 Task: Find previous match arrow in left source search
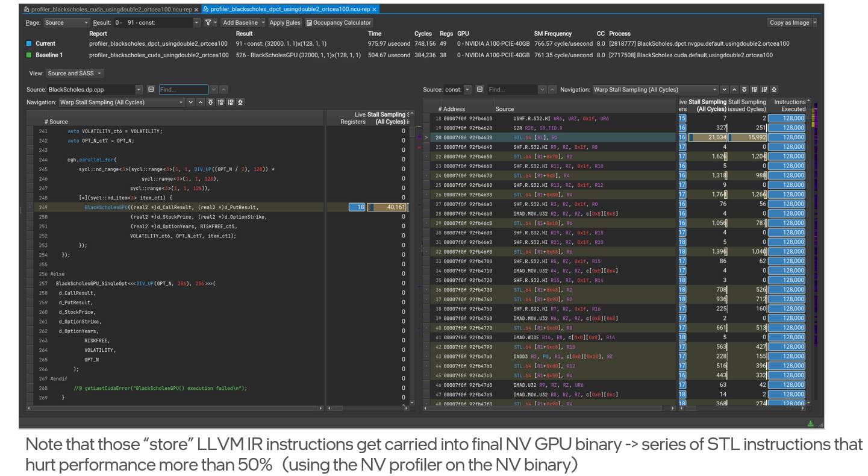[x=223, y=89]
